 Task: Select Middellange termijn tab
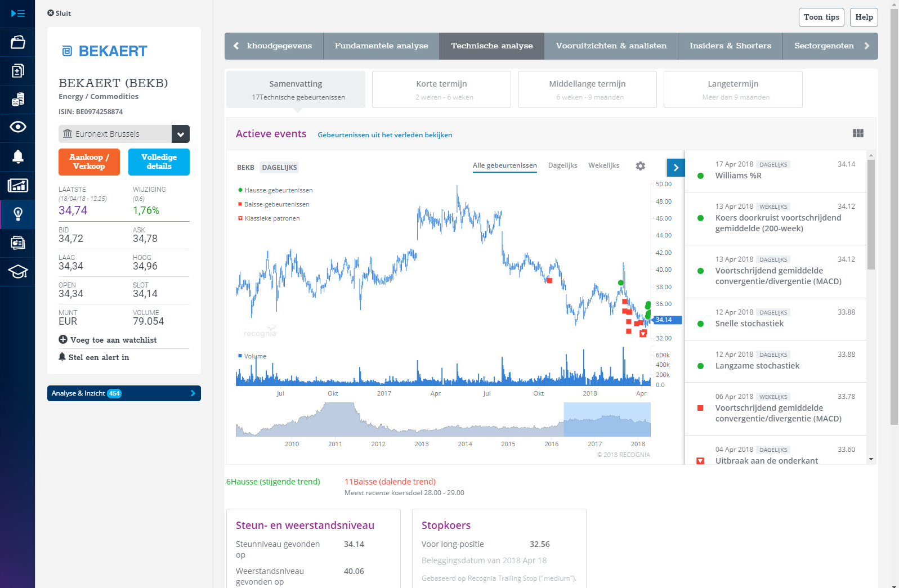[587, 89]
